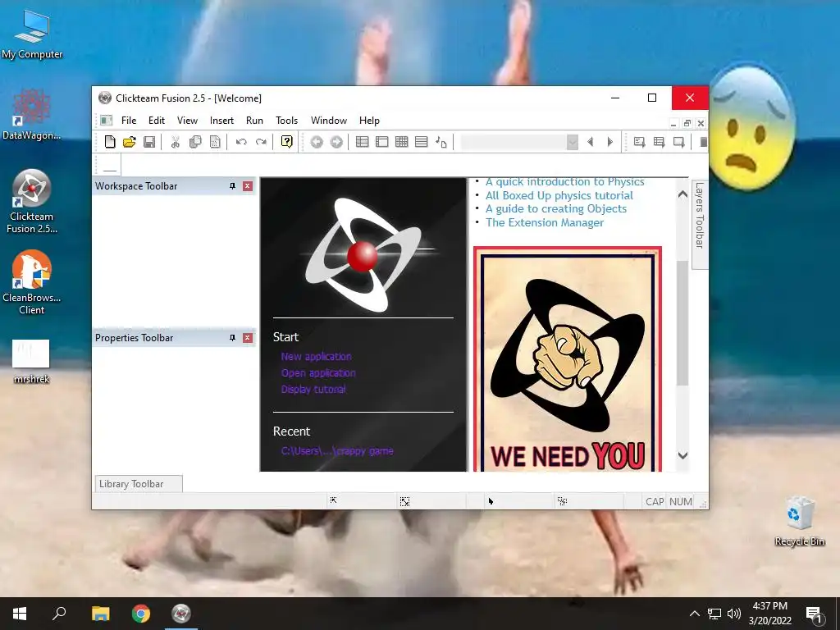Image resolution: width=840 pixels, height=630 pixels.
Task: Restore the inner Welcome document window
Action: (687, 123)
